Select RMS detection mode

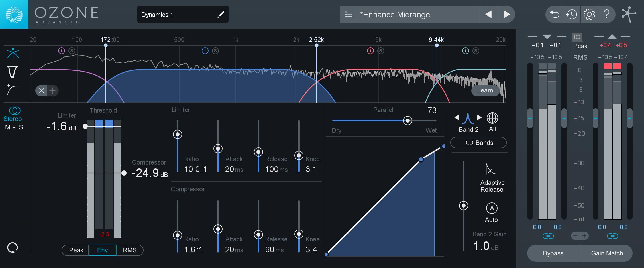[x=130, y=250]
